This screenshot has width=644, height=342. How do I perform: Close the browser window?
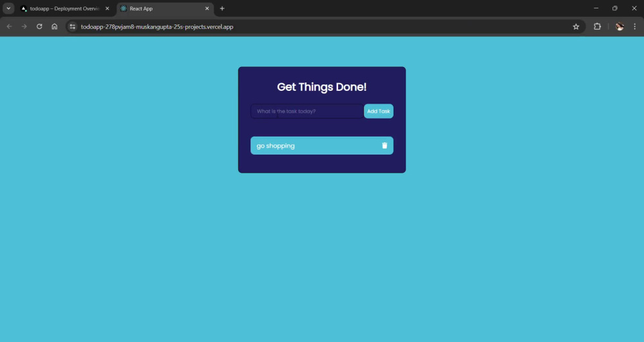(x=634, y=8)
